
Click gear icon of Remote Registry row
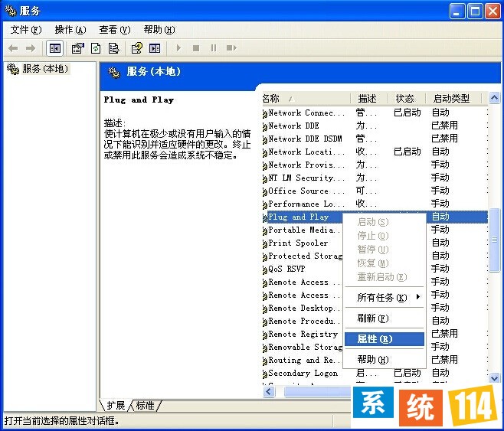(265, 335)
